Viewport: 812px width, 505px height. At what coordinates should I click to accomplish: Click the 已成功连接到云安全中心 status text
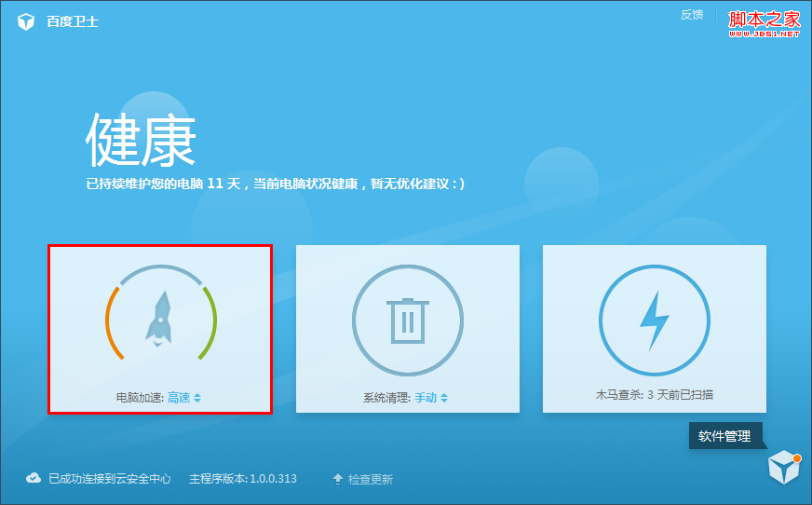(x=109, y=479)
